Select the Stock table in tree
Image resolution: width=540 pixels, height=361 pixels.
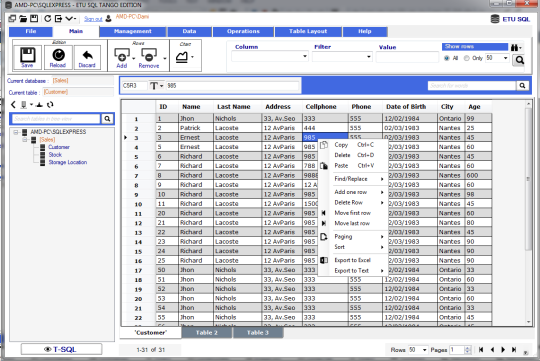tap(55, 155)
